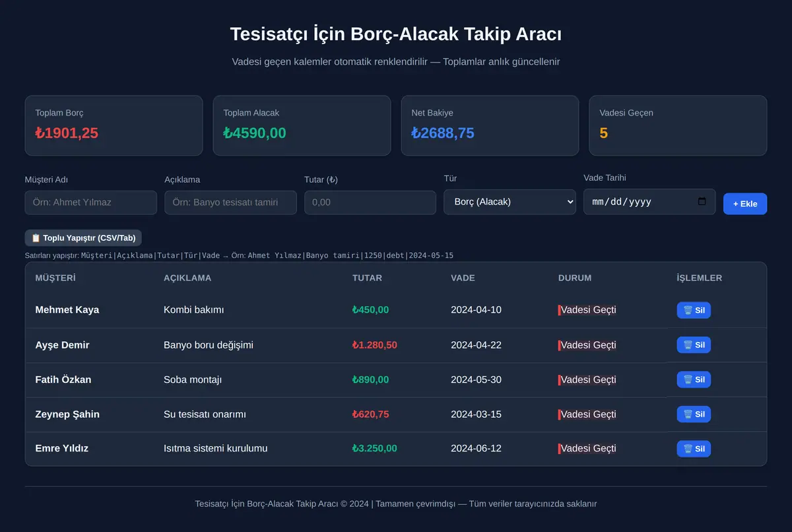The height and width of the screenshot is (532, 792).
Task: Click description Kombi bakımı
Action: (194, 310)
